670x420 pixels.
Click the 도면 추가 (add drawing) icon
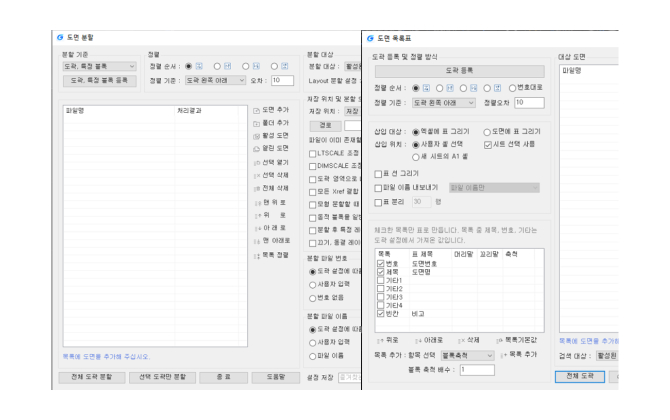[256, 109]
